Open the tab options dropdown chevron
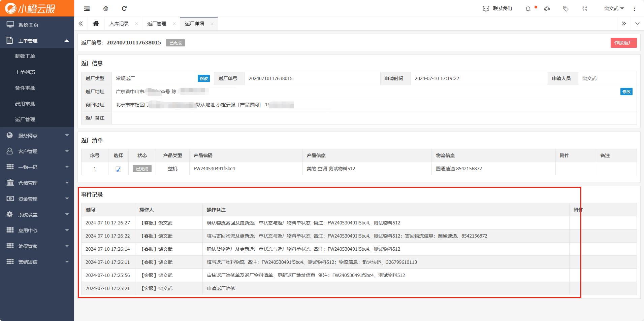644x321 pixels. pos(637,24)
